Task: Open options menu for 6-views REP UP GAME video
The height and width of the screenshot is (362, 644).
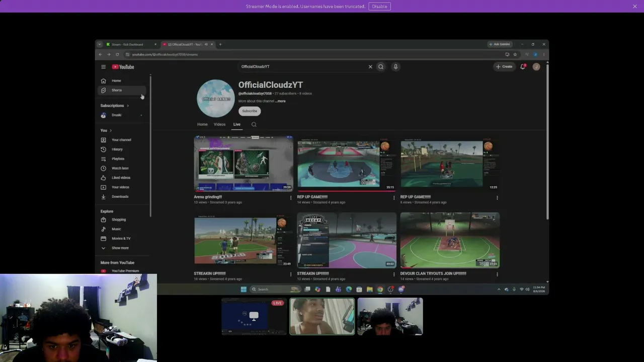Action: (x=497, y=198)
